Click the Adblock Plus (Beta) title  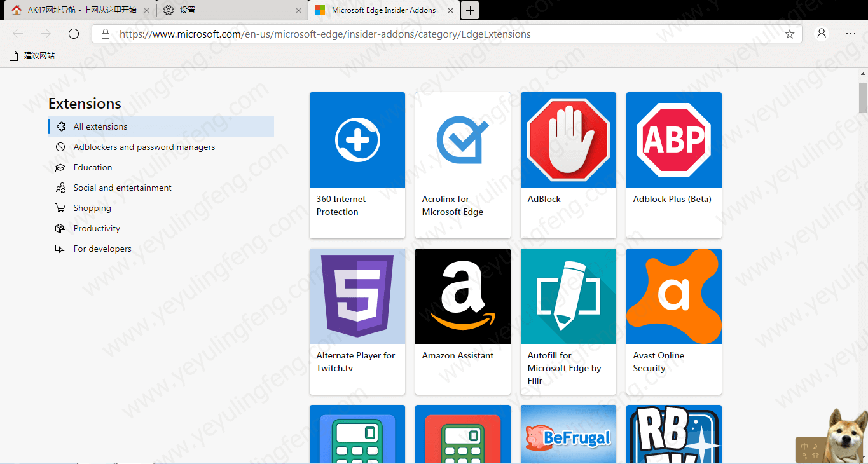(672, 199)
